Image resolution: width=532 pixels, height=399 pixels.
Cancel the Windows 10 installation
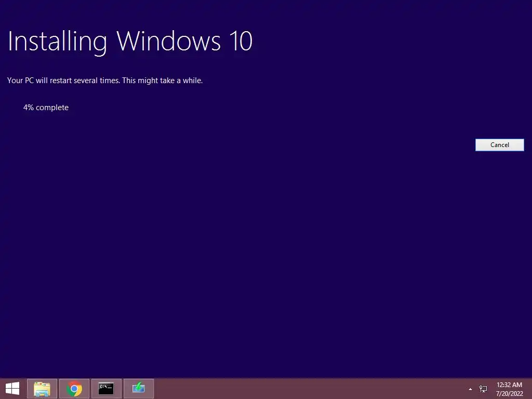(499, 145)
